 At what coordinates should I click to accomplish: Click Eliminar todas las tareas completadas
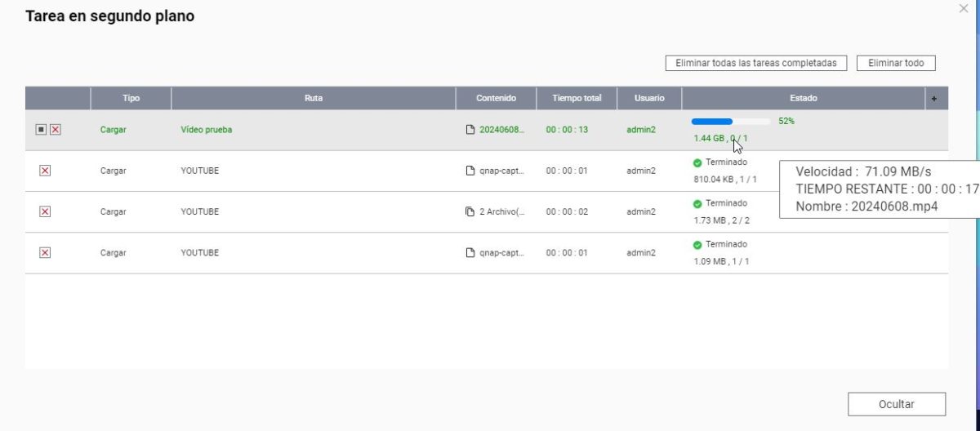tap(756, 63)
